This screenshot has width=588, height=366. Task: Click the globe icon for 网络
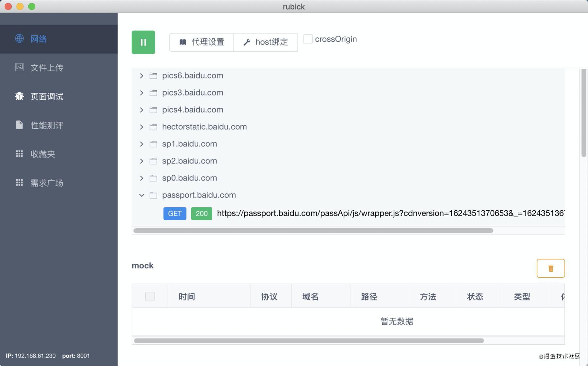click(19, 39)
